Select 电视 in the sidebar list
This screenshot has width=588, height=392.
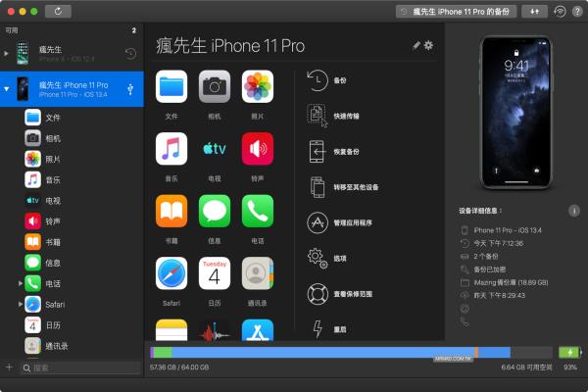pos(72,201)
